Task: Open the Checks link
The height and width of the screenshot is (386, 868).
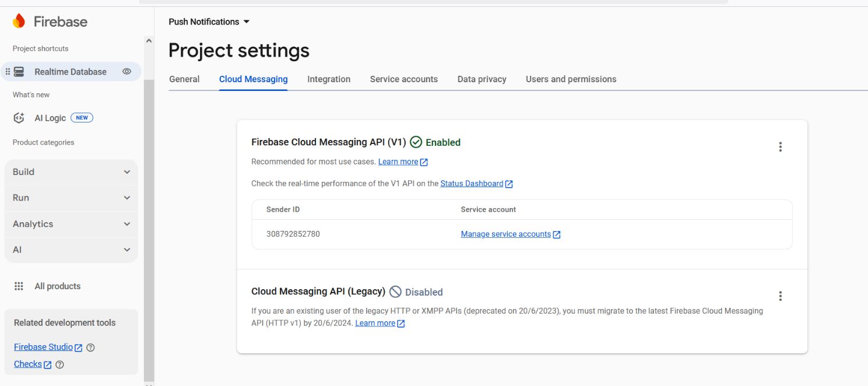Action: (28, 364)
